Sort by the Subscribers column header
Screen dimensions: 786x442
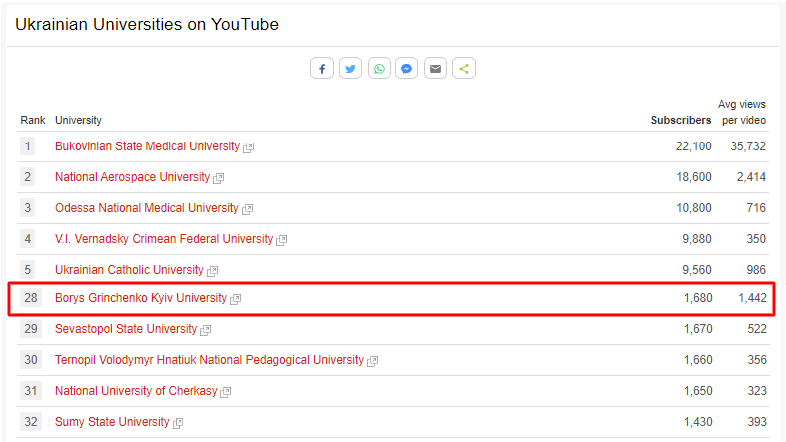coord(681,120)
